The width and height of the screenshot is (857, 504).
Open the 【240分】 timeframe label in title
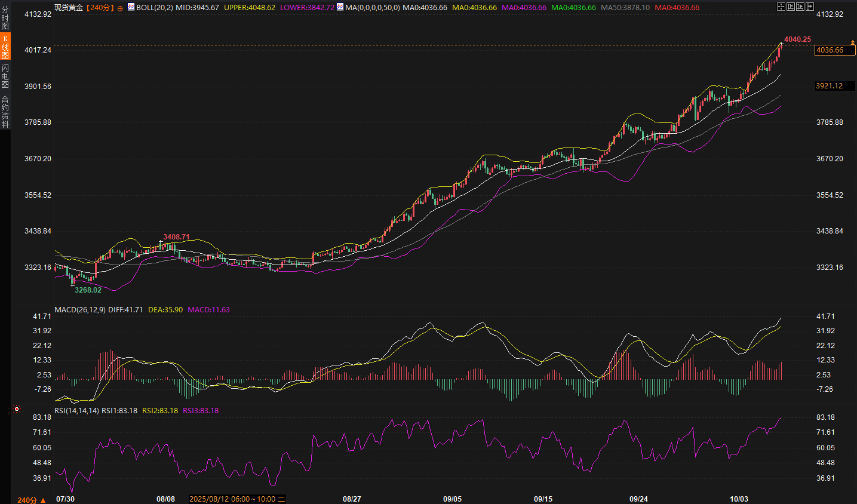[99, 8]
